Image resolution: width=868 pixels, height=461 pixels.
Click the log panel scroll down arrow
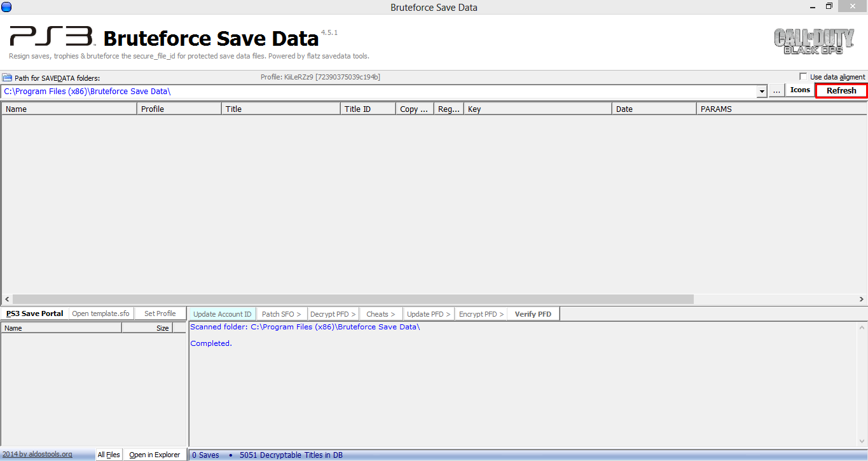[x=861, y=441]
